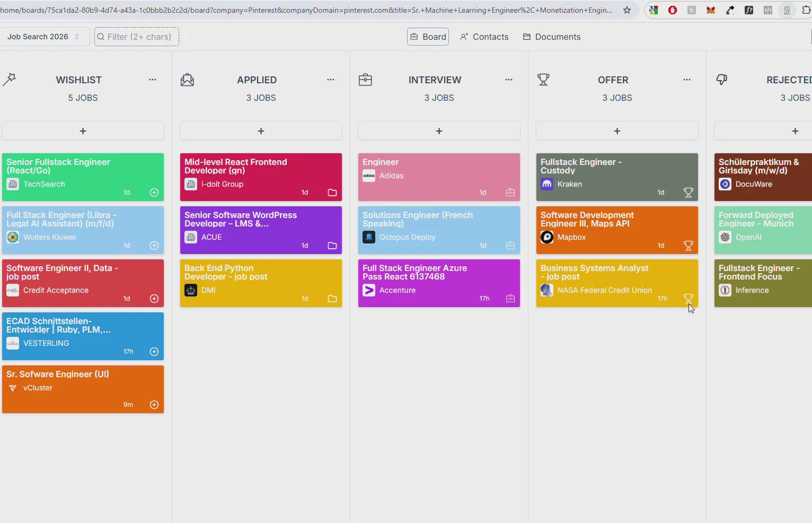The width and height of the screenshot is (812, 523).
Task: Click plus-circle icon on vCluster card
Action: 154,405
